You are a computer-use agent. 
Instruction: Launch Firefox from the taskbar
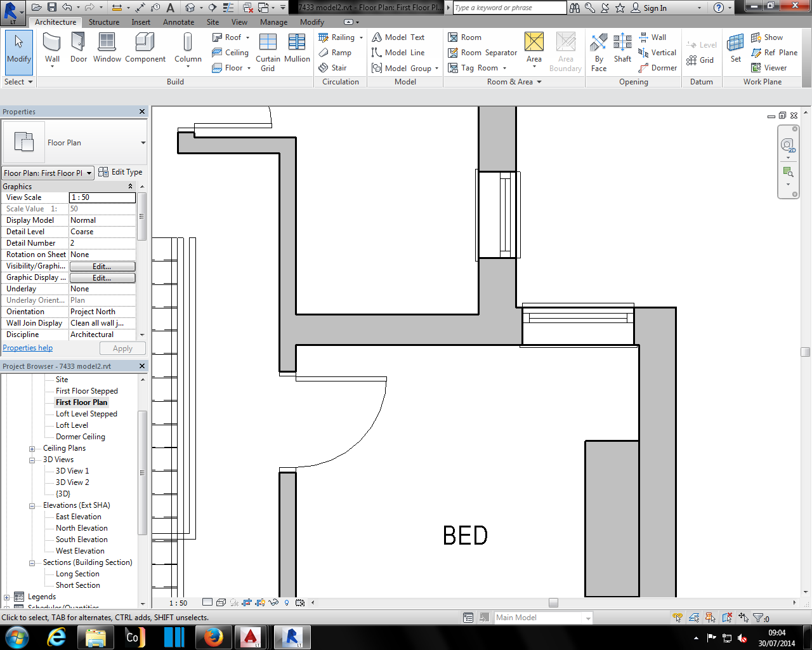214,638
